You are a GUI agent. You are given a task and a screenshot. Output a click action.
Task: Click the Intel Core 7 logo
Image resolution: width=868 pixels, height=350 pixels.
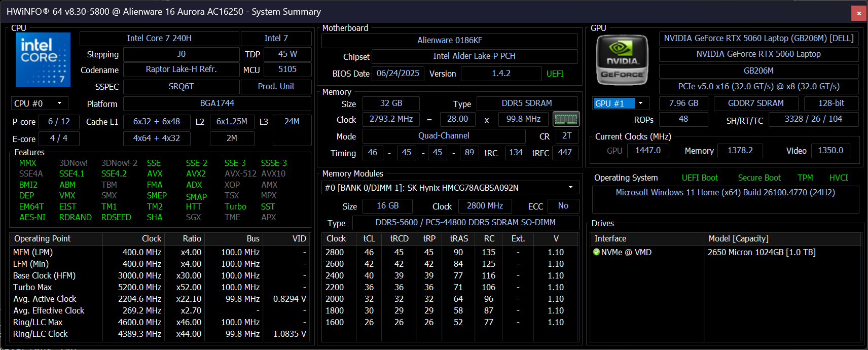pyautogui.click(x=43, y=60)
